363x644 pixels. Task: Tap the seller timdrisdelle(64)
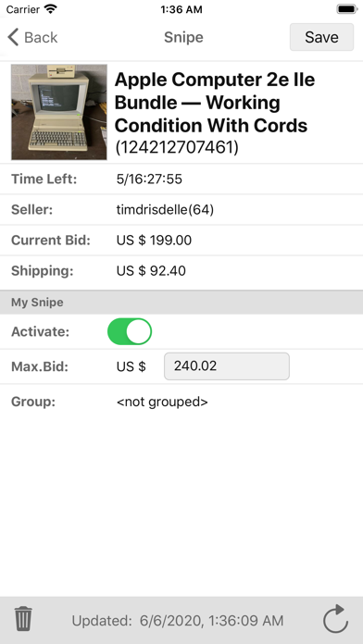click(165, 210)
